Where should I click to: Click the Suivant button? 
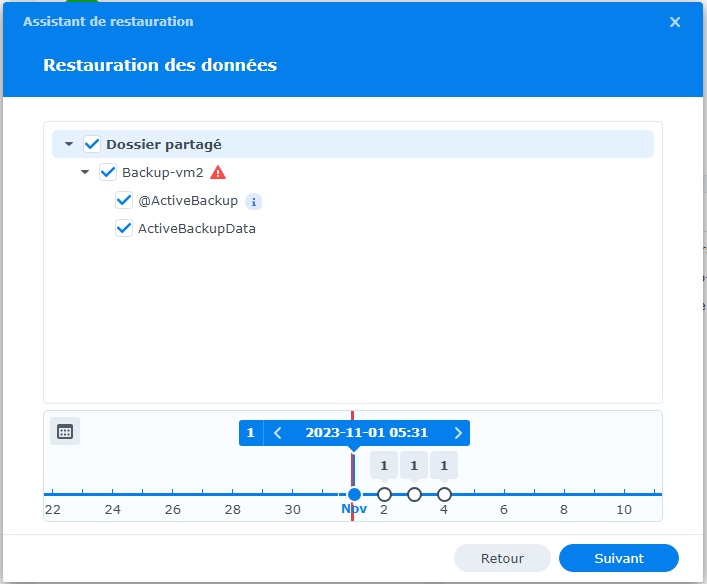click(x=618, y=558)
